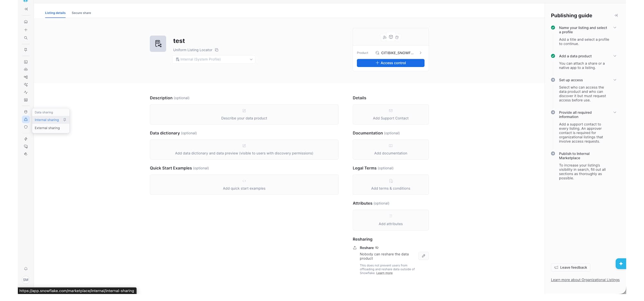Open 'Learn more about Organizational Listings' link

pyautogui.click(x=585, y=280)
